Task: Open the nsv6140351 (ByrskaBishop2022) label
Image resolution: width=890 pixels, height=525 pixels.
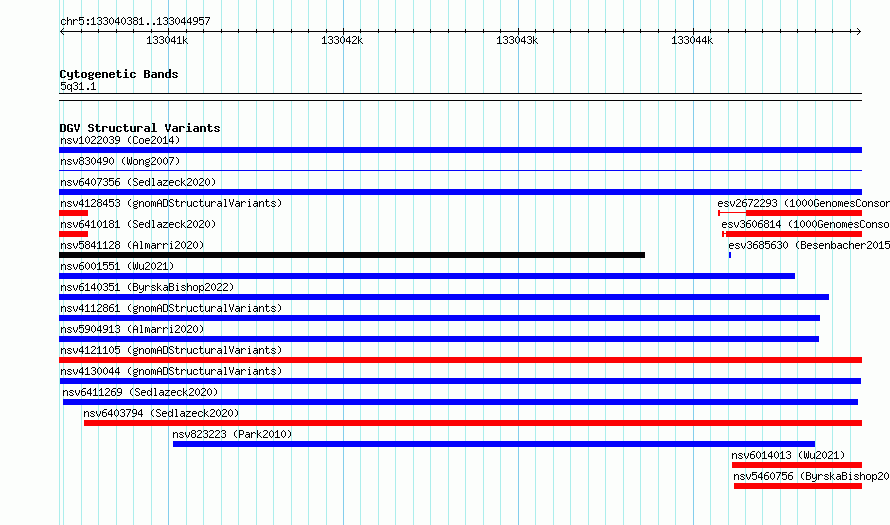Action: (x=147, y=287)
